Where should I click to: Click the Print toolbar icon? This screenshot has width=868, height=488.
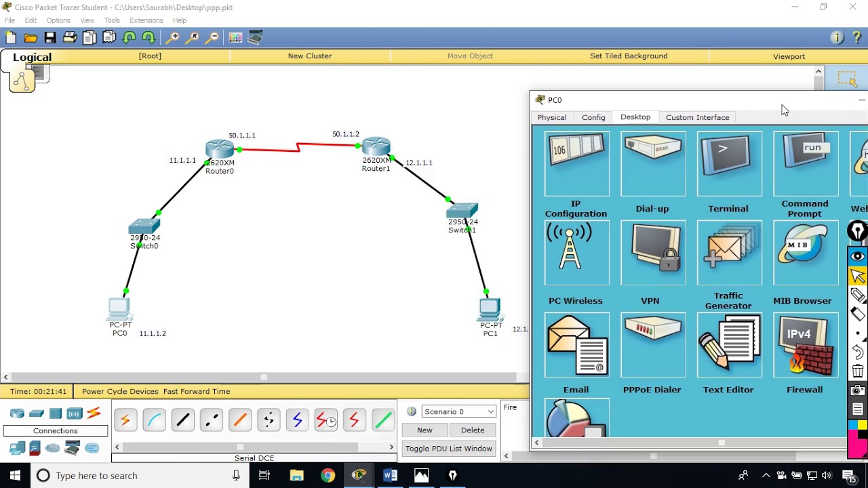[70, 38]
